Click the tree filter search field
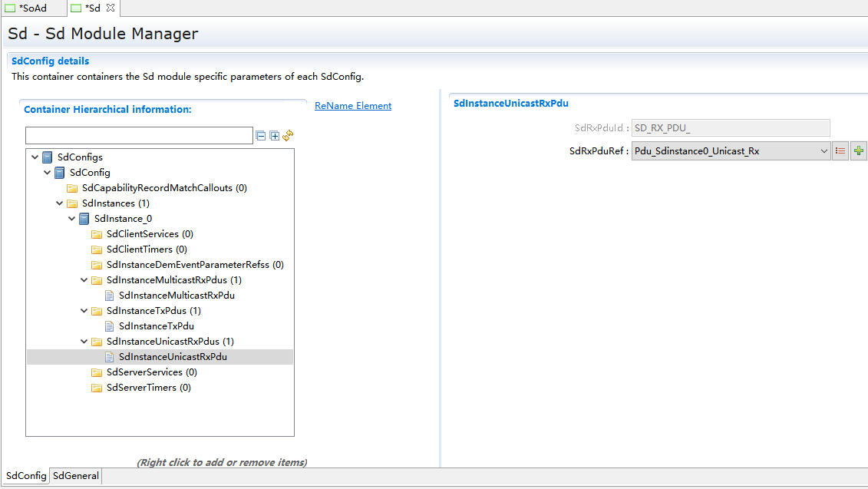 (x=139, y=136)
